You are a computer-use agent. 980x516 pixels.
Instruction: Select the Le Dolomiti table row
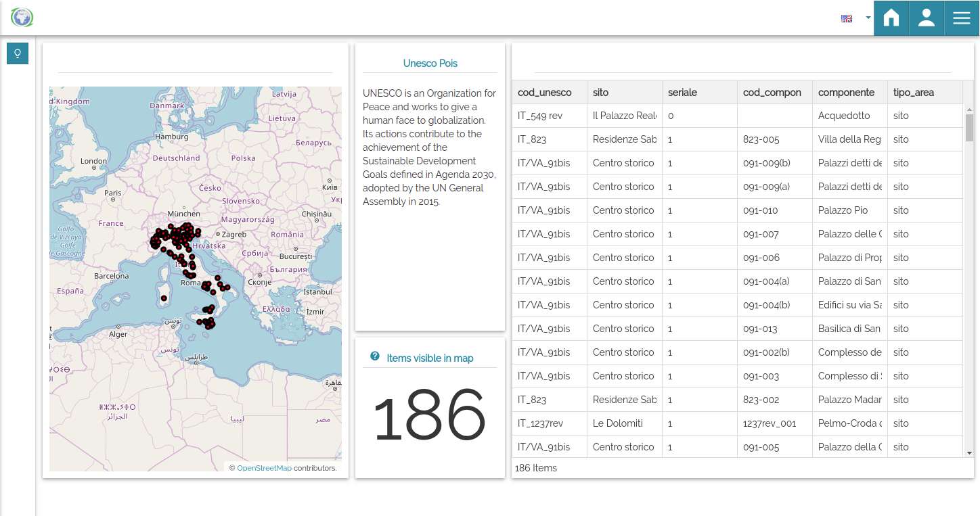617,423
